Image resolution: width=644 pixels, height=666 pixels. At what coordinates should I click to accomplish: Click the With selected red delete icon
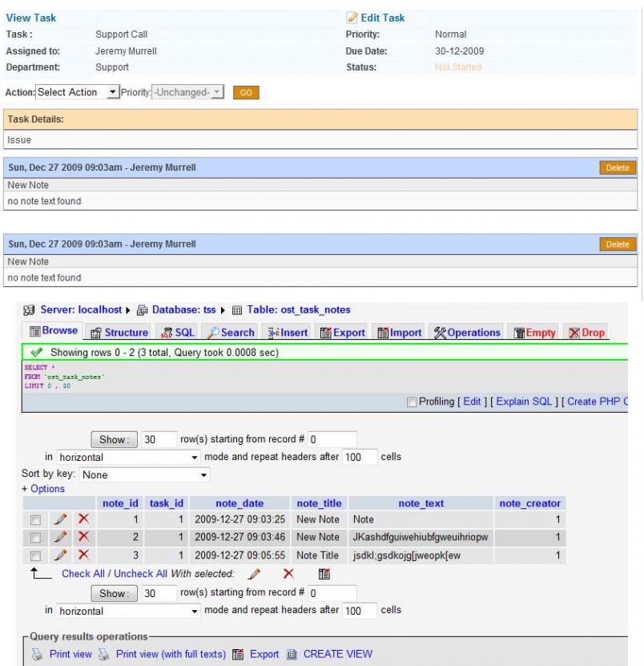(x=289, y=574)
